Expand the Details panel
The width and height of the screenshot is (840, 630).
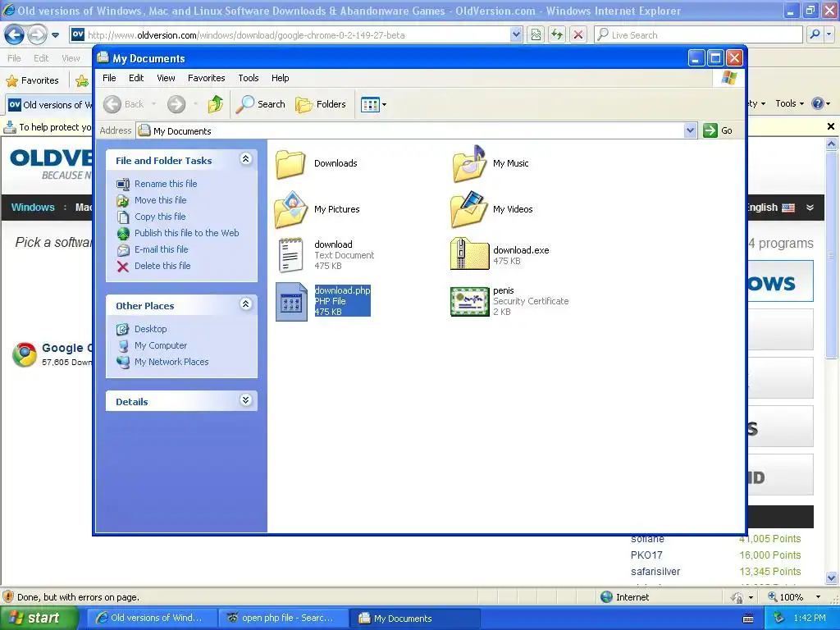tap(245, 400)
